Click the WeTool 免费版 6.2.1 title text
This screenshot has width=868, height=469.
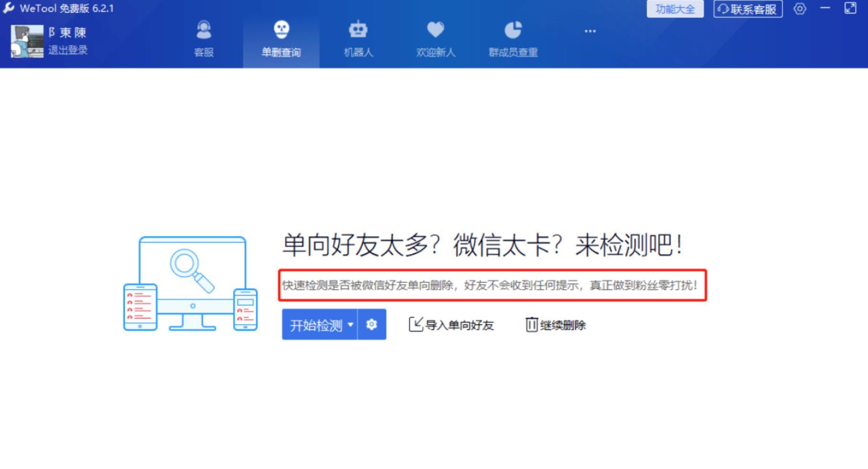click(67, 8)
